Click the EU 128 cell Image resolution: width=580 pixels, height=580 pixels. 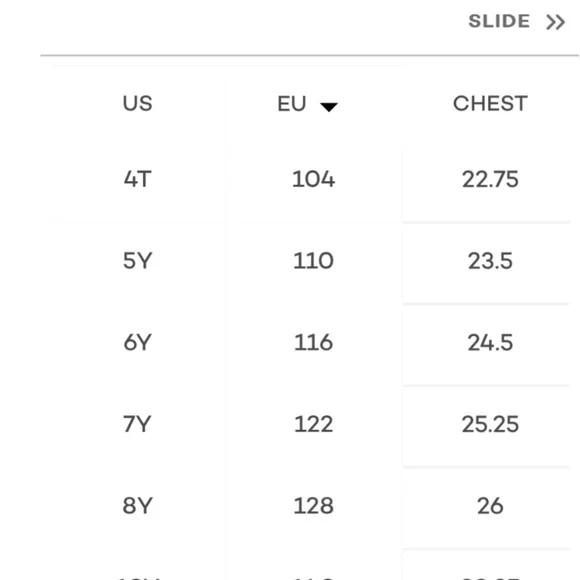point(313,506)
